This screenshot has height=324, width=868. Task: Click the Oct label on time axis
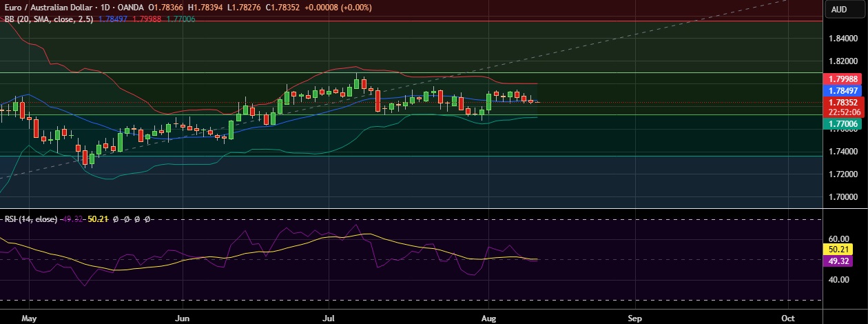tap(788, 318)
